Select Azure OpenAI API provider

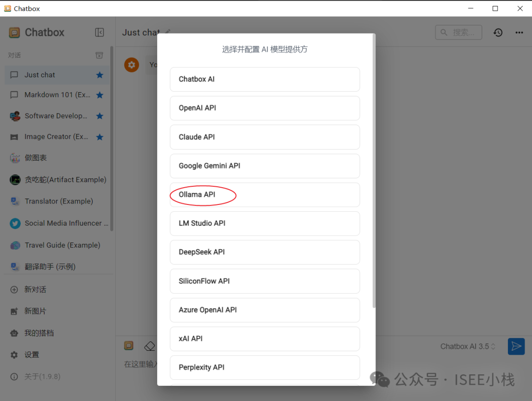tap(265, 310)
